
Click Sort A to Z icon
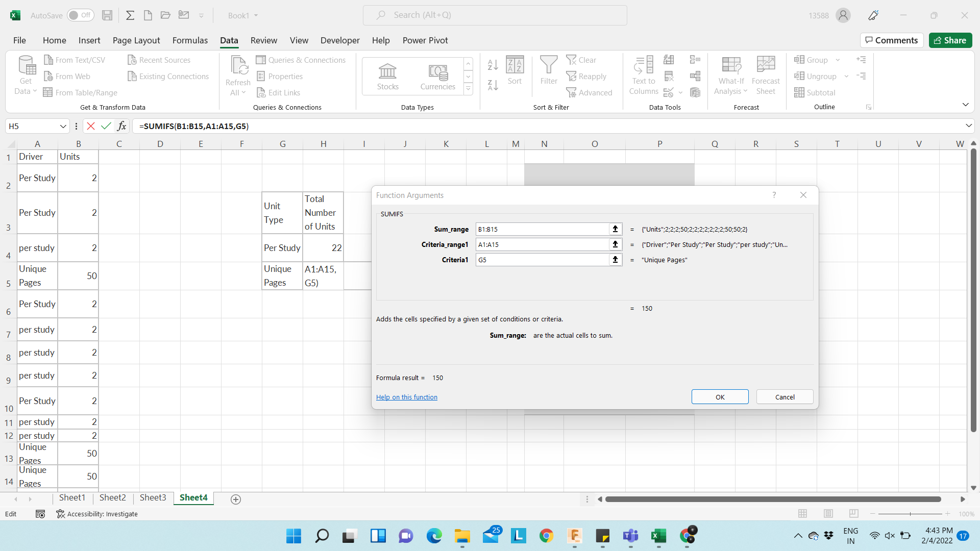(x=493, y=65)
